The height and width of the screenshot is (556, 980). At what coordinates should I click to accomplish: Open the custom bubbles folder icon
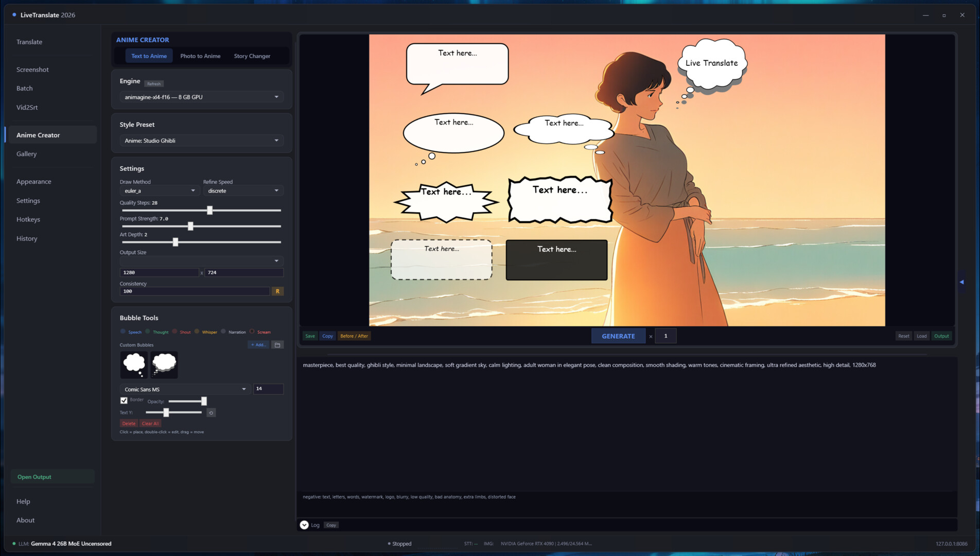click(277, 345)
